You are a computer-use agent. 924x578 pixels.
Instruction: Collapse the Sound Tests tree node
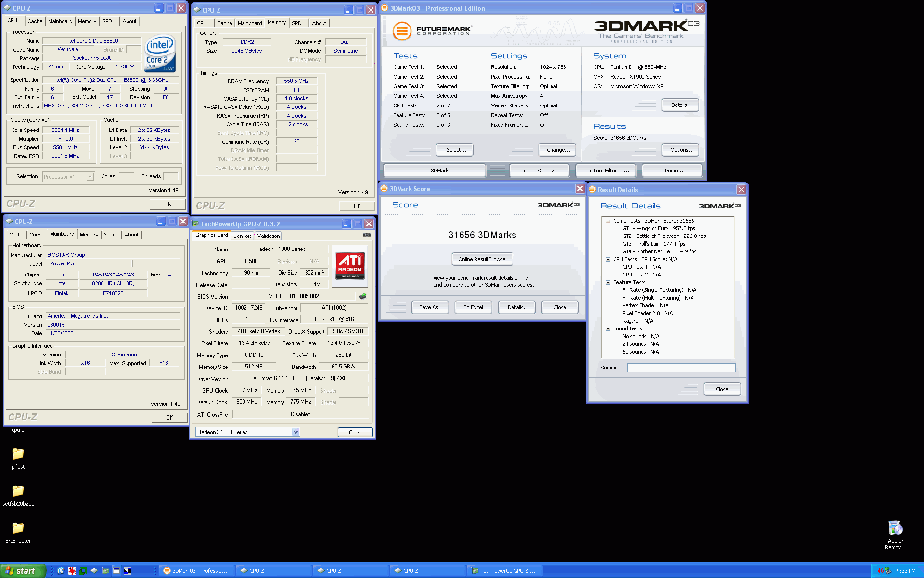[x=608, y=328]
